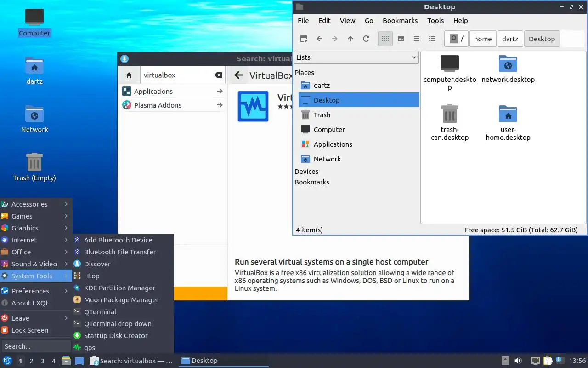
Task: Launch Htop from System Tools
Action: coord(123,276)
